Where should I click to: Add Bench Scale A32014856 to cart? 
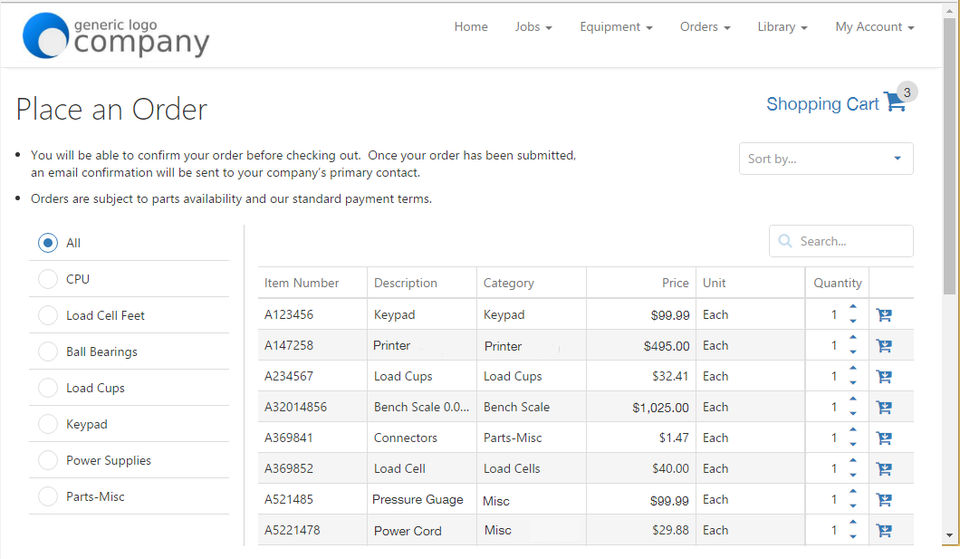pyautogui.click(x=883, y=407)
